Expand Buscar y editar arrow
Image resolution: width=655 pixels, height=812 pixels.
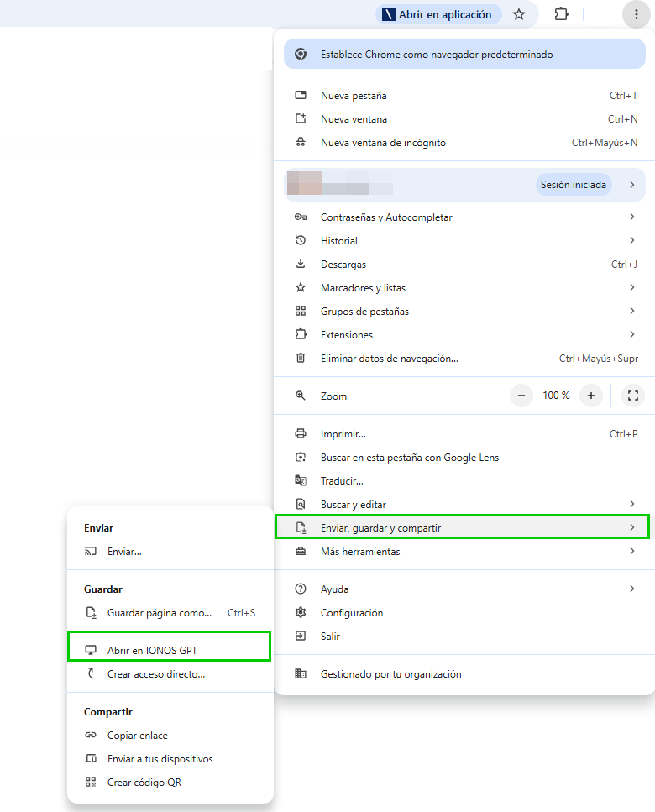632,504
